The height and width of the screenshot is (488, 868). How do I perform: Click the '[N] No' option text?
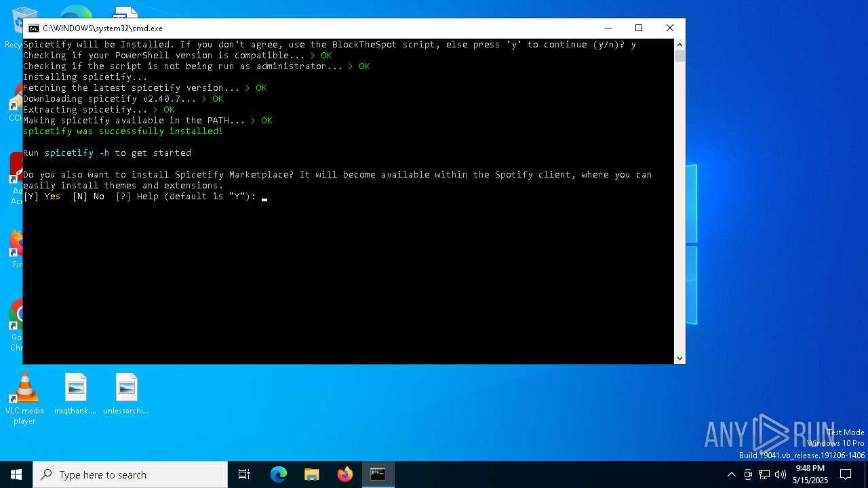point(88,197)
